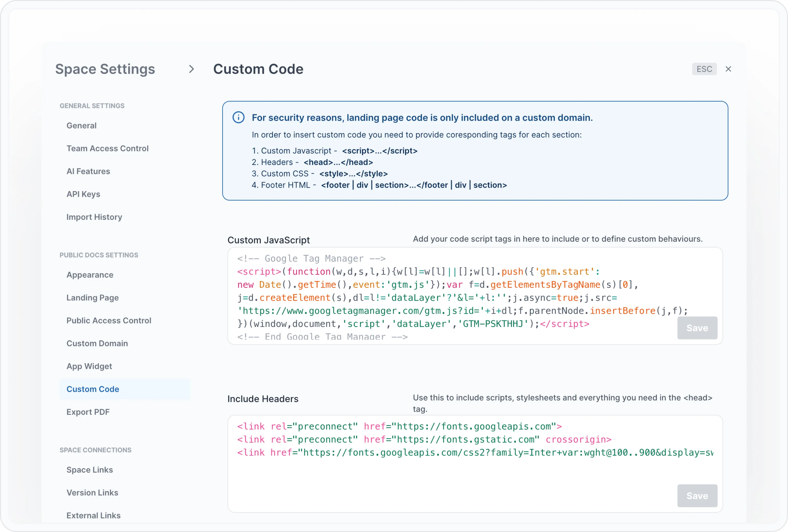This screenshot has width=788, height=532.
Task: Open Appearance settings
Action: (90, 275)
